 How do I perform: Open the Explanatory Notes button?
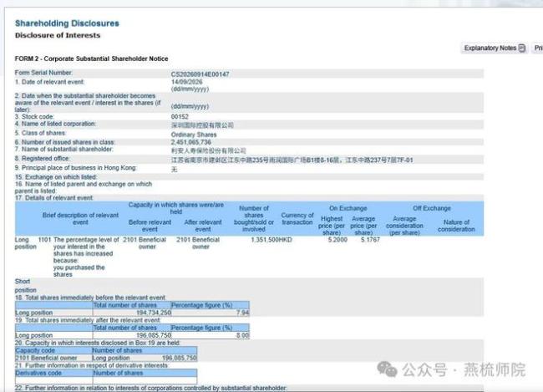(495, 48)
